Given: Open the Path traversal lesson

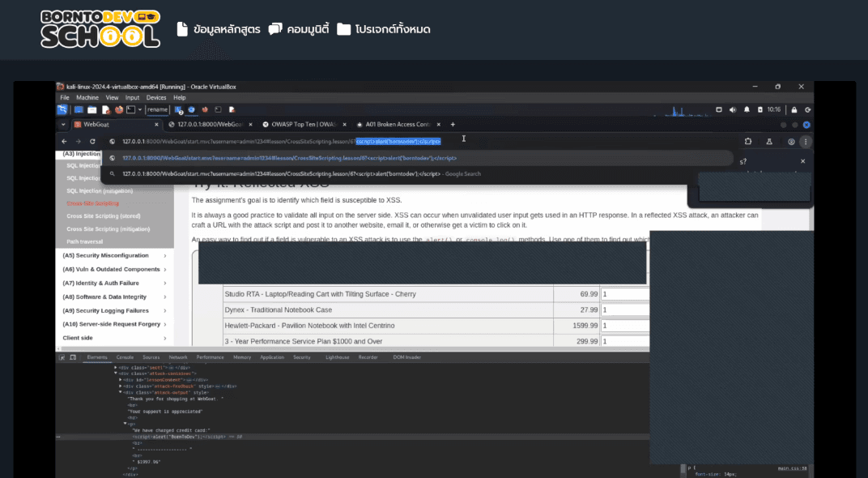Looking at the screenshot, I should coord(85,241).
